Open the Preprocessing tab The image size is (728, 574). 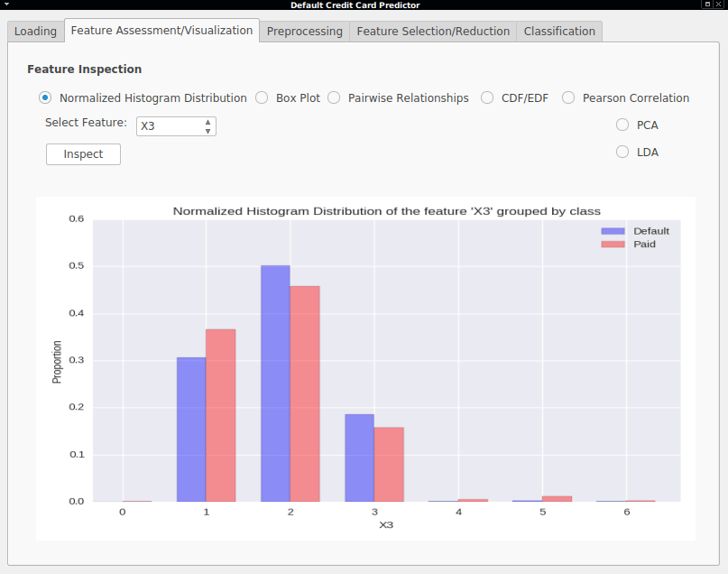[x=305, y=31]
